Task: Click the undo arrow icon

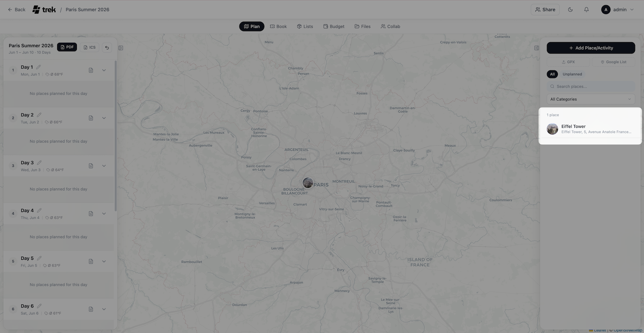Action: point(107,47)
